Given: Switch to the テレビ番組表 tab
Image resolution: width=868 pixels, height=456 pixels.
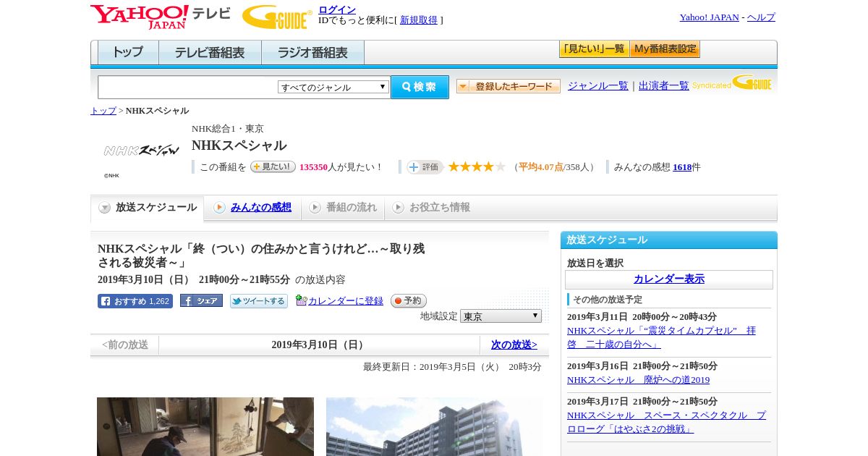Looking at the screenshot, I should pyautogui.click(x=210, y=53).
